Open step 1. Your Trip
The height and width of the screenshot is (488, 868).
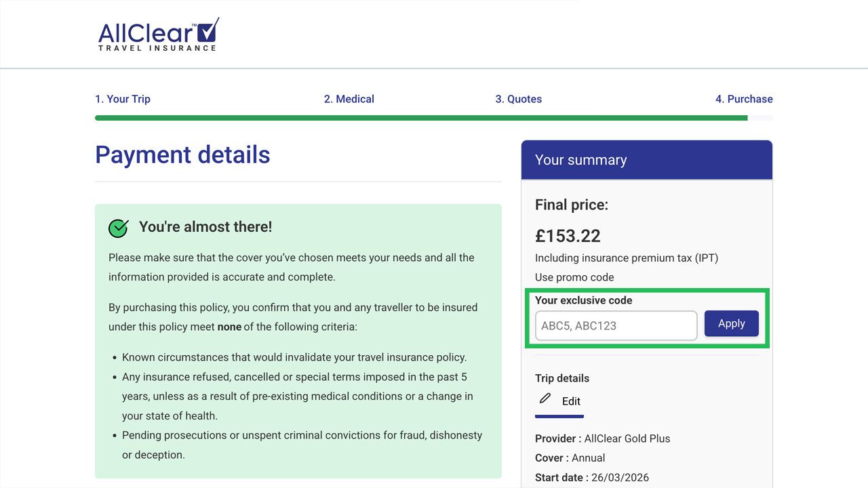coord(123,99)
